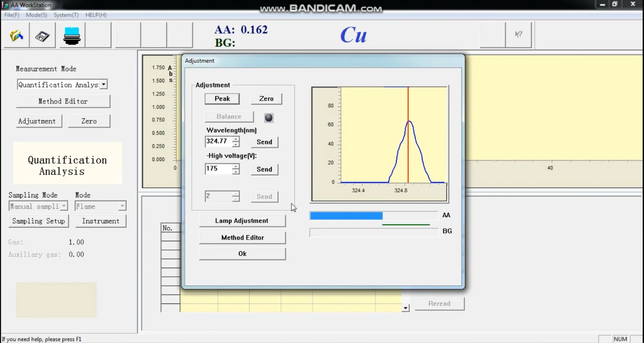This screenshot has height=343, width=644.
Task: Click the blue AA energy level bar
Action: (346, 216)
